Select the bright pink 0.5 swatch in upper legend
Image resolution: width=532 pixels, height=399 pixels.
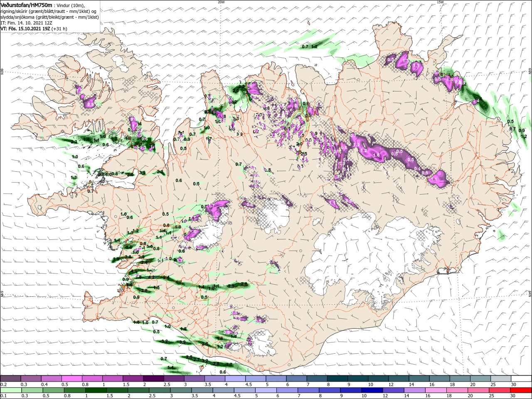(x=72, y=379)
